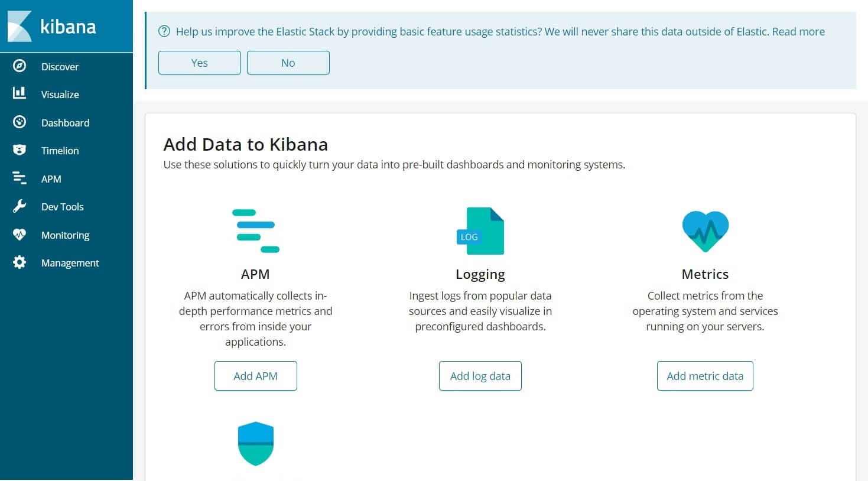Image resolution: width=868 pixels, height=481 pixels.
Task: Click the Logging LOG file icon
Action: click(x=480, y=231)
